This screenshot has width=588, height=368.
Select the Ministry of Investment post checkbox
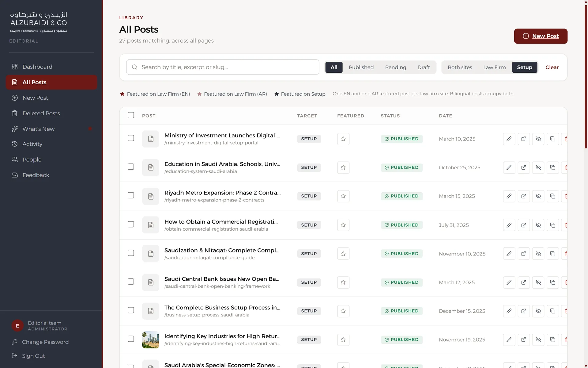(x=131, y=138)
